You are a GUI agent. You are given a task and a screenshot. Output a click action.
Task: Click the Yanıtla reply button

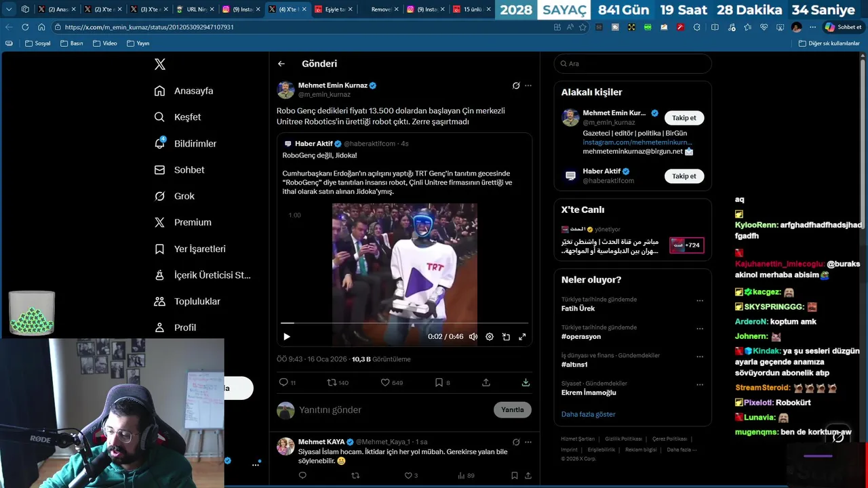tap(513, 410)
